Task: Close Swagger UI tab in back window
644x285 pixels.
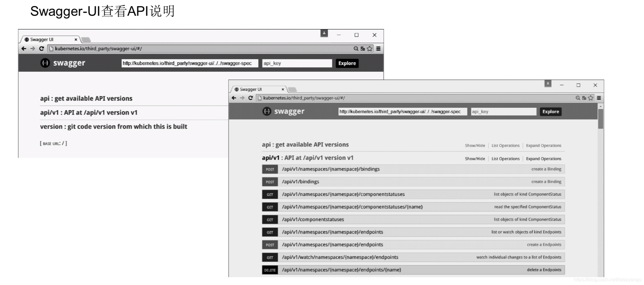Action: pos(76,40)
